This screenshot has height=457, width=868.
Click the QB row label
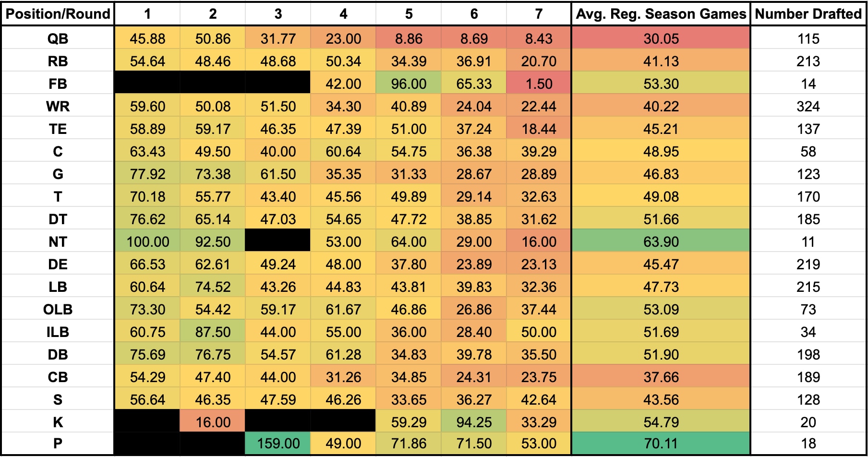point(58,38)
